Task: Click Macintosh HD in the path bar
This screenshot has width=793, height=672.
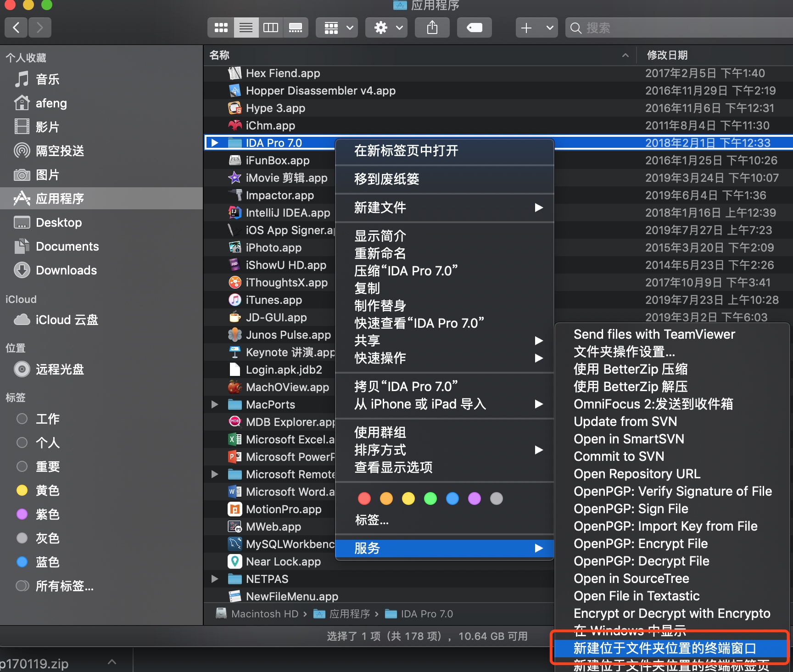Action: click(x=257, y=614)
